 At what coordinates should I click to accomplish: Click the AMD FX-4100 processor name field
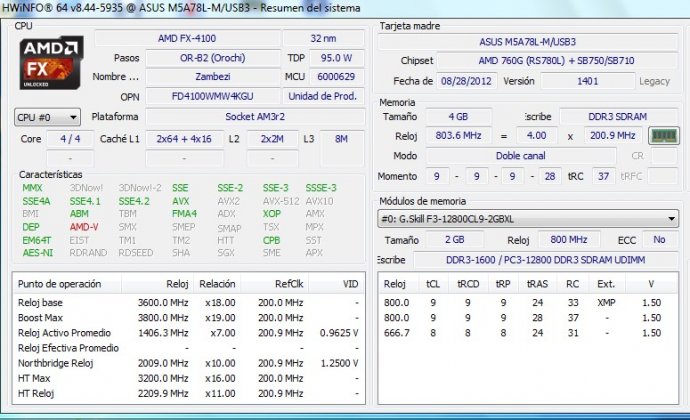pos(187,38)
